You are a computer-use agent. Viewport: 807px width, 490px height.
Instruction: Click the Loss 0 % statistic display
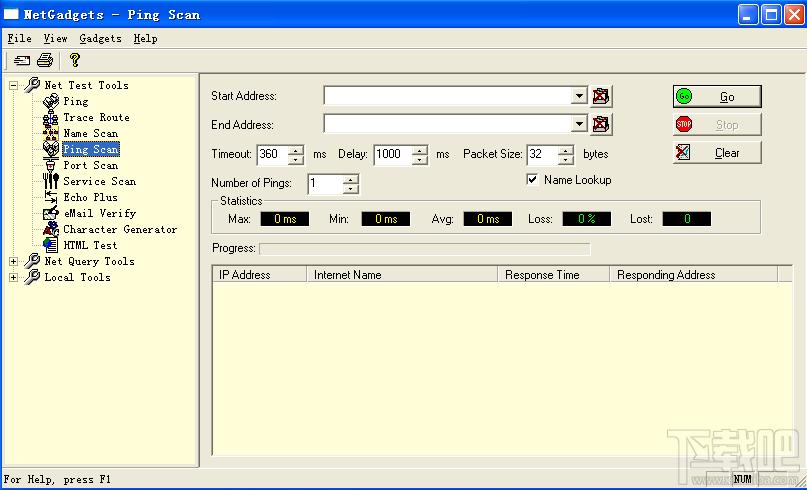pyautogui.click(x=587, y=219)
